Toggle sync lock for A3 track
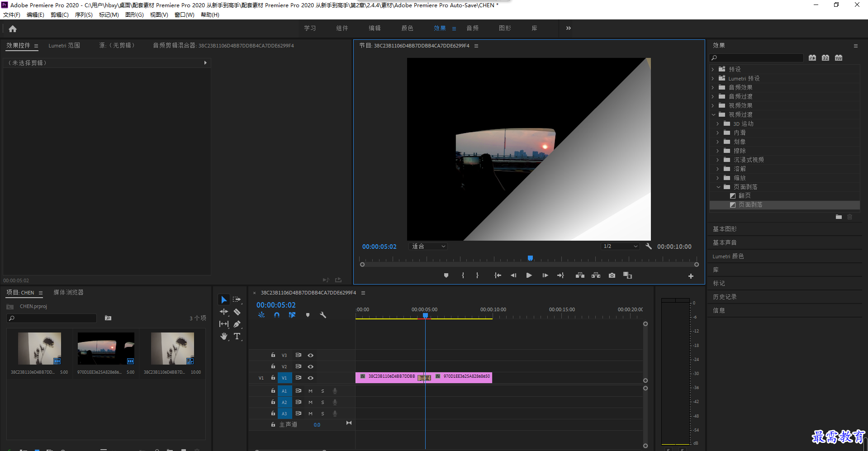This screenshot has width=868, height=451. point(298,413)
